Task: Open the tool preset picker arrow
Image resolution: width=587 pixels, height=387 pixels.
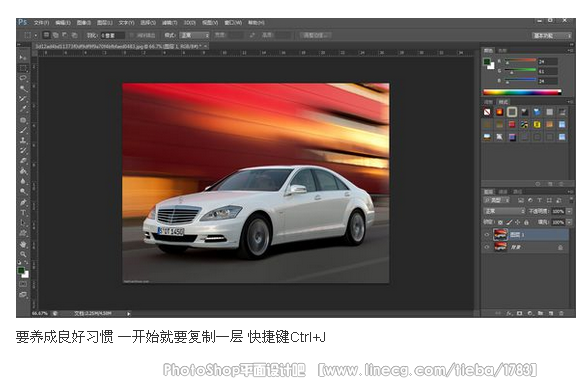Action: tap(36, 35)
